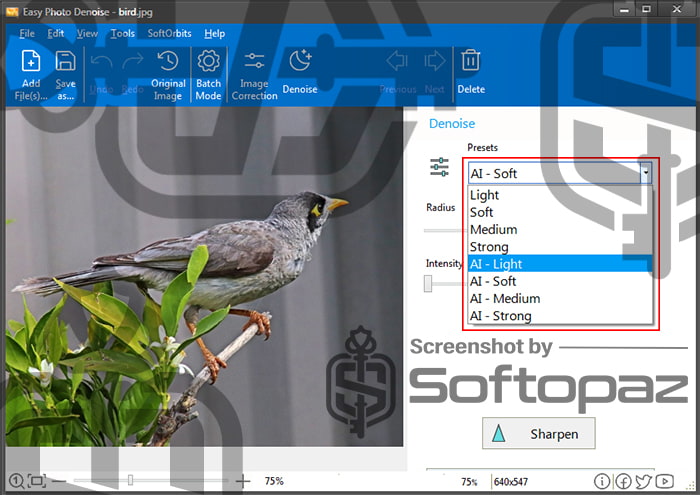Open the Presets combo box arrow

click(646, 173)
